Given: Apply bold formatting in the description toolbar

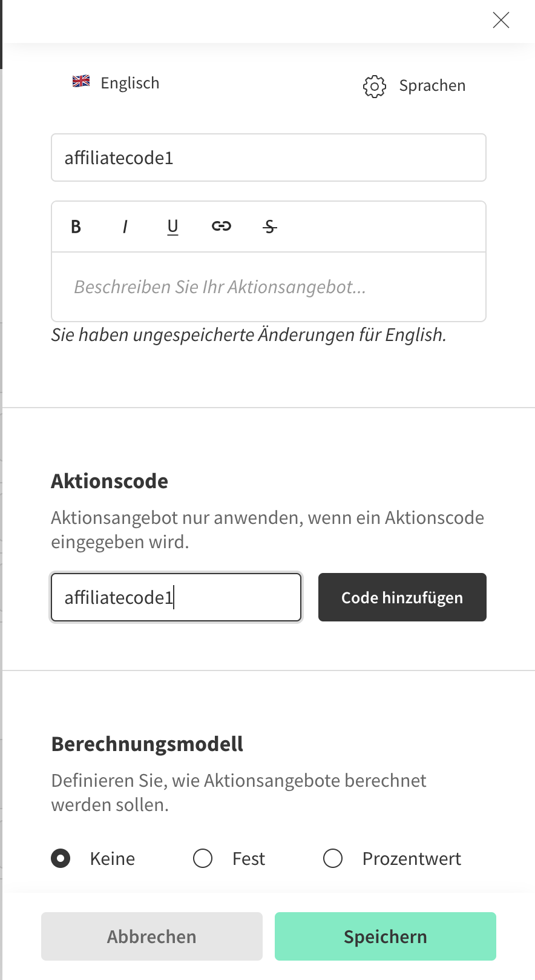Looking at the screenshot, I should pyautogui.click(x=75, y=227).
